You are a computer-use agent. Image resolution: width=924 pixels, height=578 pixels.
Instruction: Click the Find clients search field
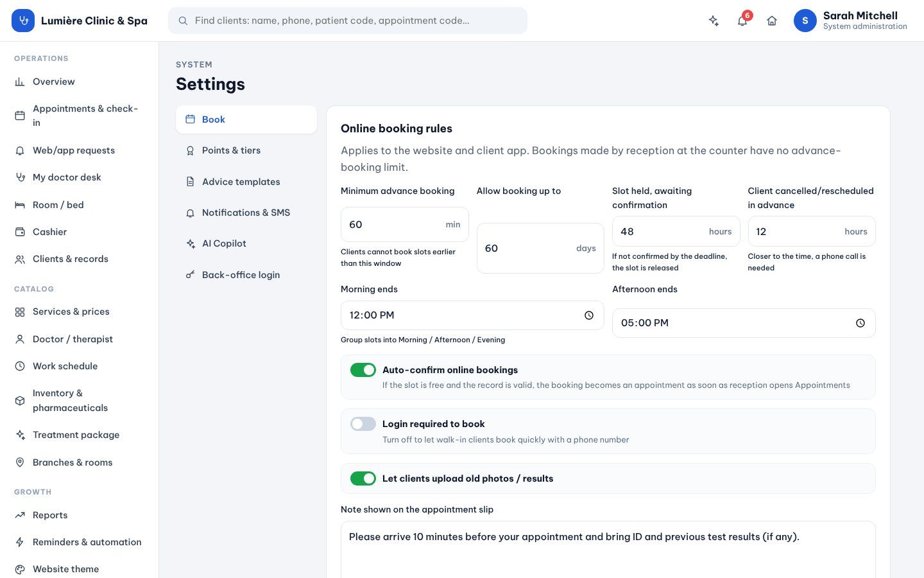click(x=348, y=21)
